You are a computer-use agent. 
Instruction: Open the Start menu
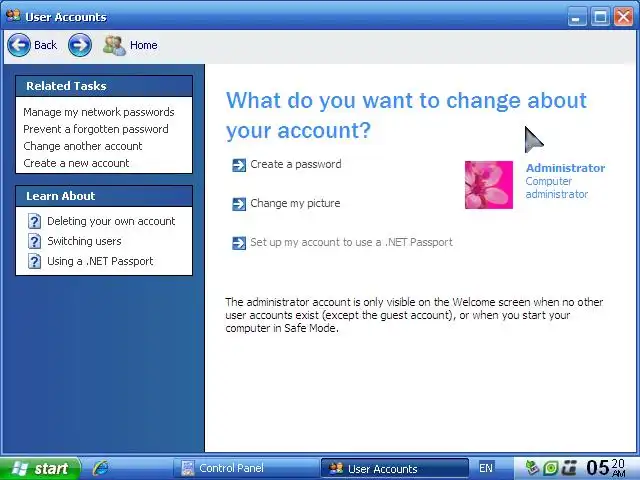40,468
